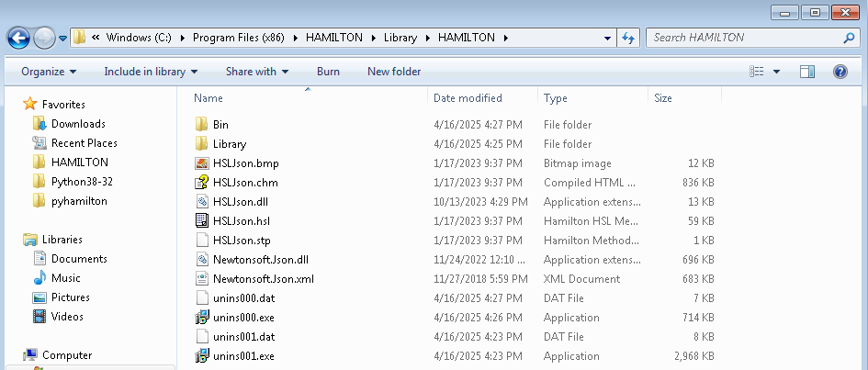
Task: Click the Back navigation arrow
Action: point(17,38)
